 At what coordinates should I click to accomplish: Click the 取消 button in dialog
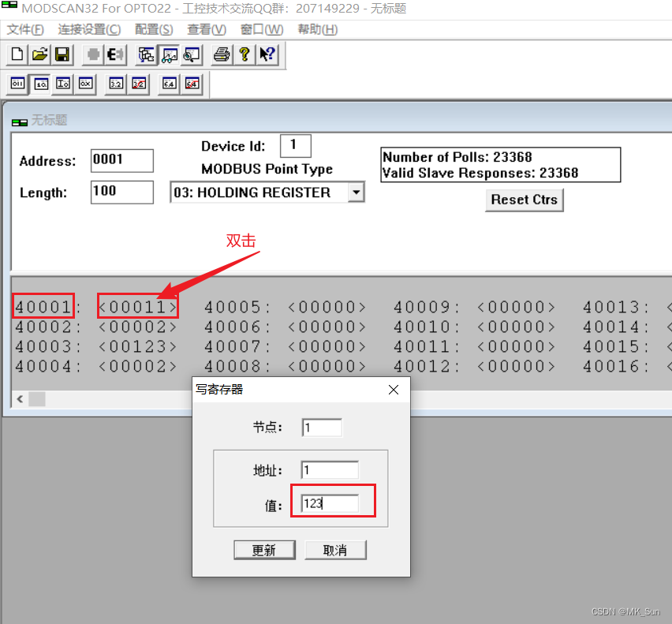[335, 550]
